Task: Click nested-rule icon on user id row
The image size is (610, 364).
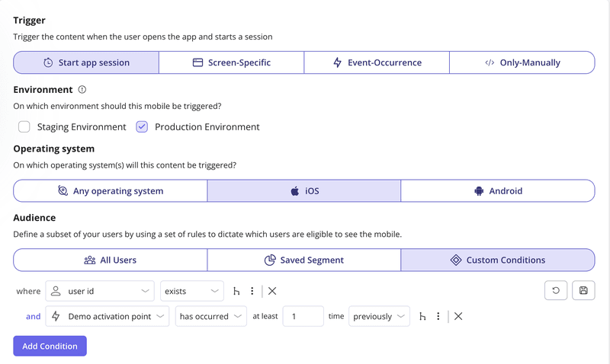Action: pos(236,291)
